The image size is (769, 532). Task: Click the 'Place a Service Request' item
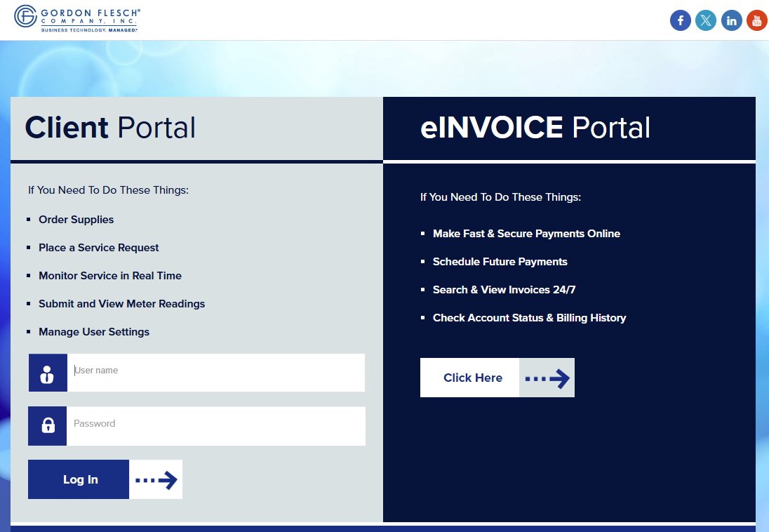coord(98,247)
